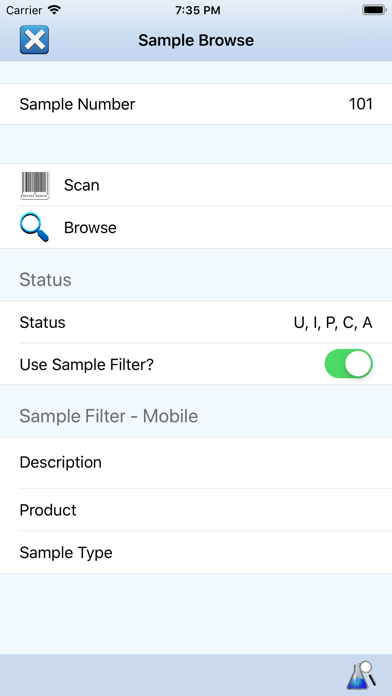Tap the 7:35 PM clock in status bar
Viewport: 392px width, 696px height.
198,10
